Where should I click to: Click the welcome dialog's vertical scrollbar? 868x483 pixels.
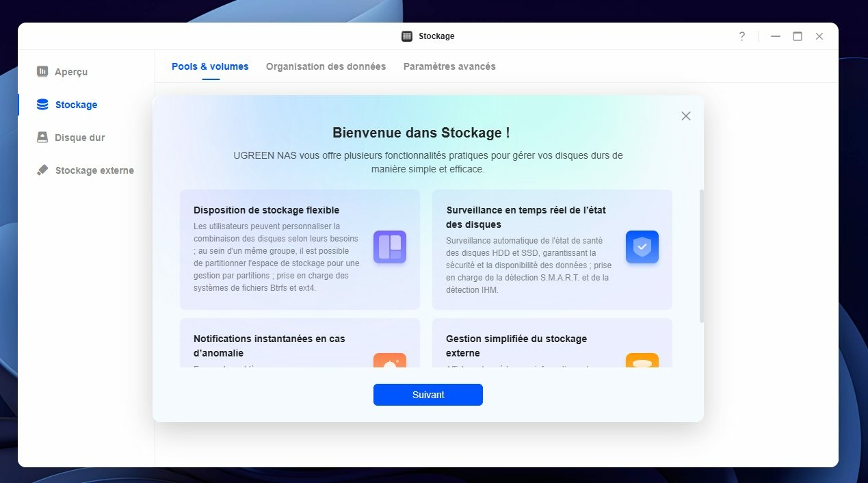pos(701,256)
